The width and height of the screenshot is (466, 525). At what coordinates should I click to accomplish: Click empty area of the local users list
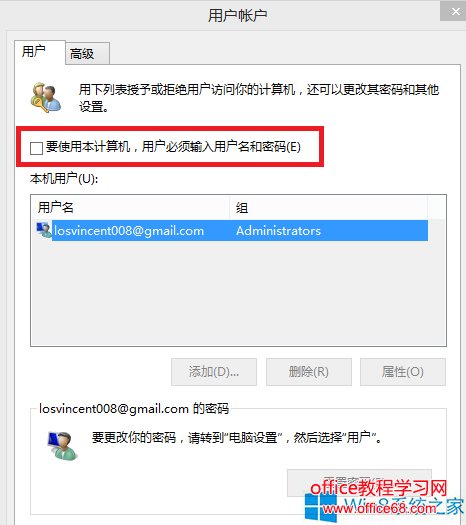(238, 293)
